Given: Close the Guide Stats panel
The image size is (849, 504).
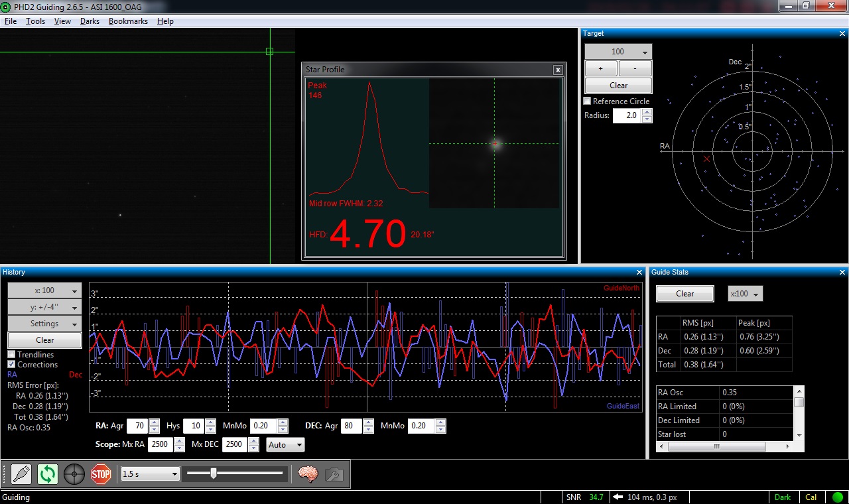Looking at the screenshot, I should point(842,273).
